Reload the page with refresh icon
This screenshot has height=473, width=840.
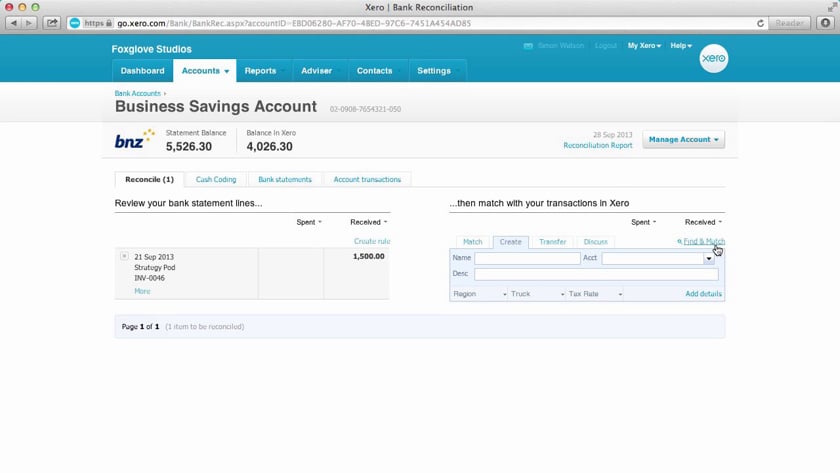(760, 23)
